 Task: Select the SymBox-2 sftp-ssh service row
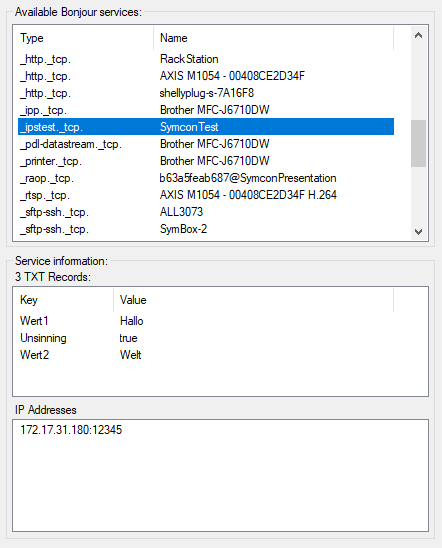click(x=206, y=229)
